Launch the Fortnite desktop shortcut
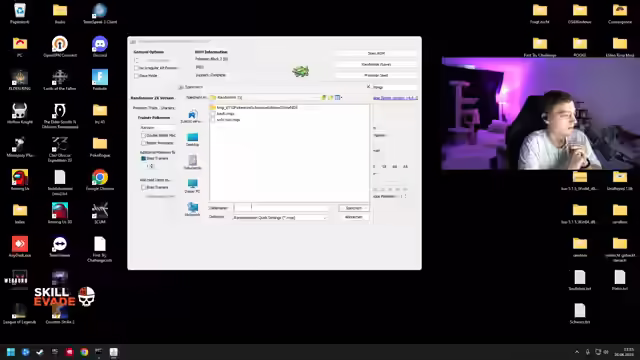Screen dimensions: 640x360 pyautogui.click(x=100, y=80)
